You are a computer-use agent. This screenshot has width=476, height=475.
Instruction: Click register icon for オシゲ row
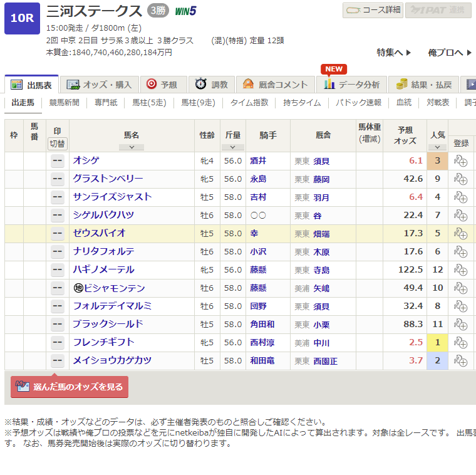[461, 161]
